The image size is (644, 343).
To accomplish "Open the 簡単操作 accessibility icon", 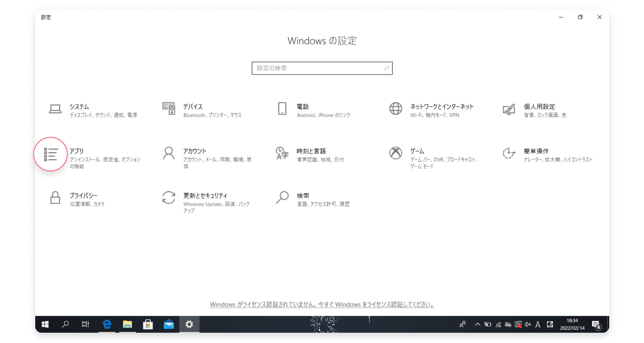I will pos(509,153).
